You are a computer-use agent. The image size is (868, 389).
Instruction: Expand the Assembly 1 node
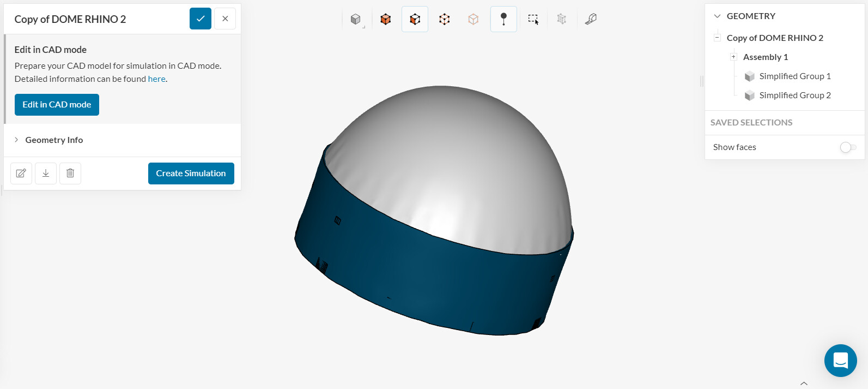(x=733, y=57)
